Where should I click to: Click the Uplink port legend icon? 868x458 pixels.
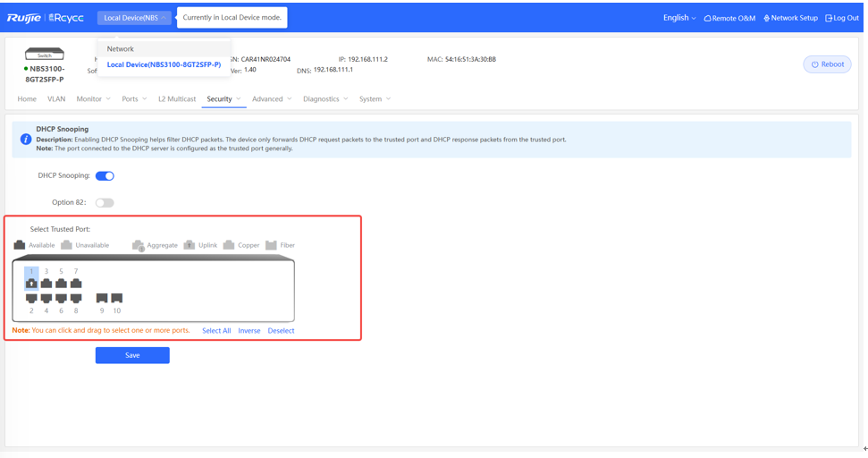[x=190, y=245]
